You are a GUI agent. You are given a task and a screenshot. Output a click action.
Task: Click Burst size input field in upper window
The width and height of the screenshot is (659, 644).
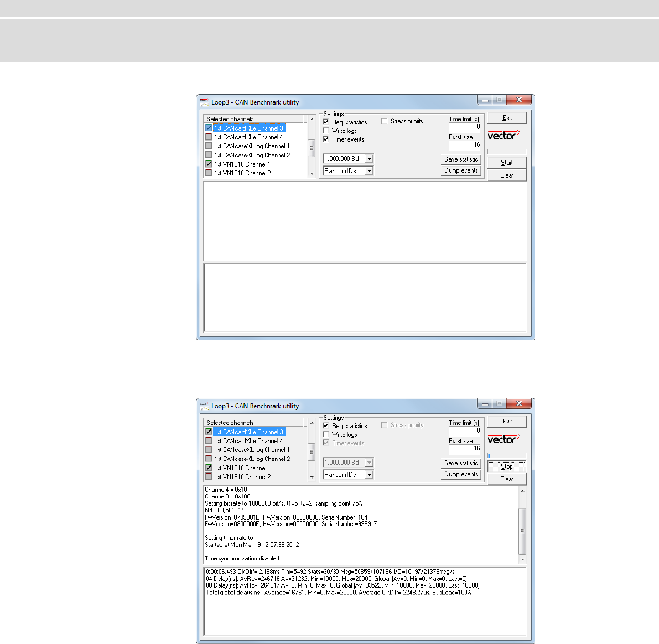pyautogui.click(x=465, y=145)
